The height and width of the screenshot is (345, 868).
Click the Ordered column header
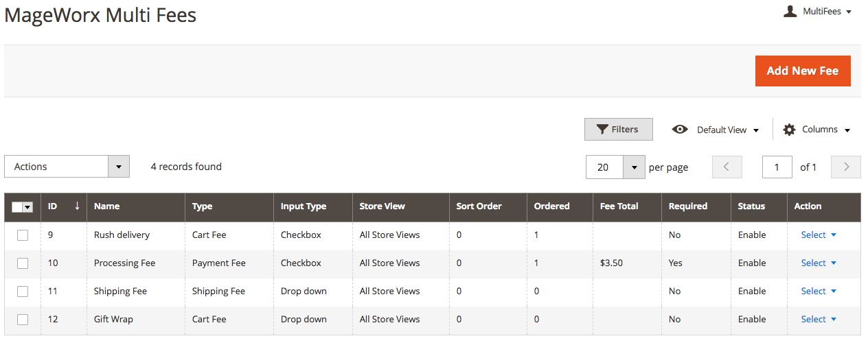[x=560, y=206]
